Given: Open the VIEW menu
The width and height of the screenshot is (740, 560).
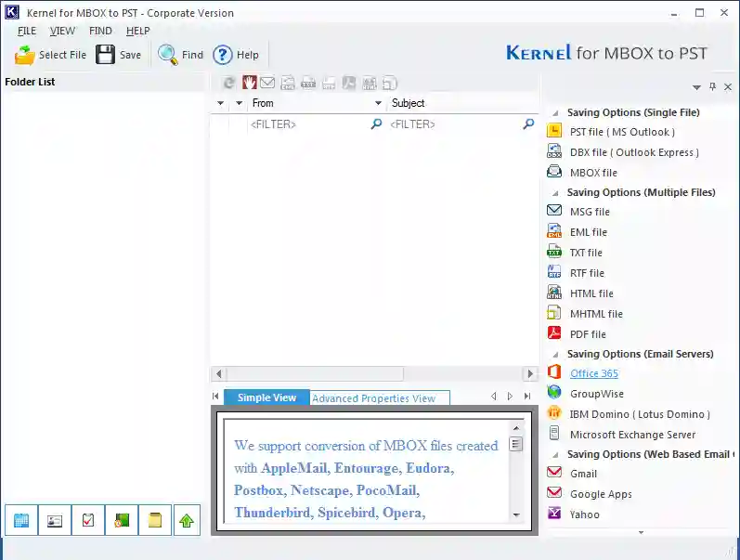Looking at the screenshot, I should coord(62,32).
